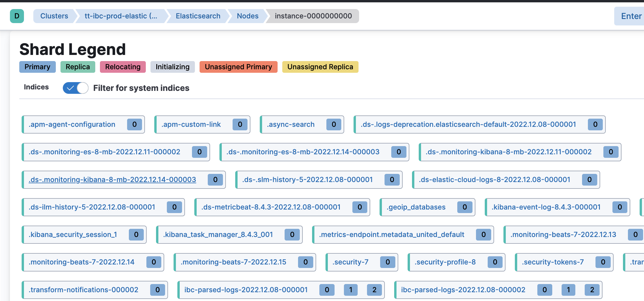644x301 pixels.
Task: Open .ds-ilm-history-5-2022.12.08-000001 index
Action: coord(92,207)
